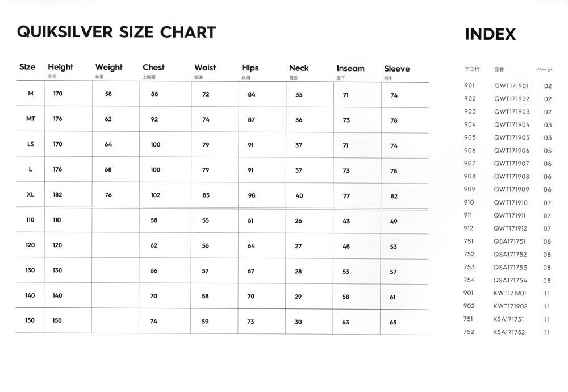Select the Hips column header

click(250, 68)
